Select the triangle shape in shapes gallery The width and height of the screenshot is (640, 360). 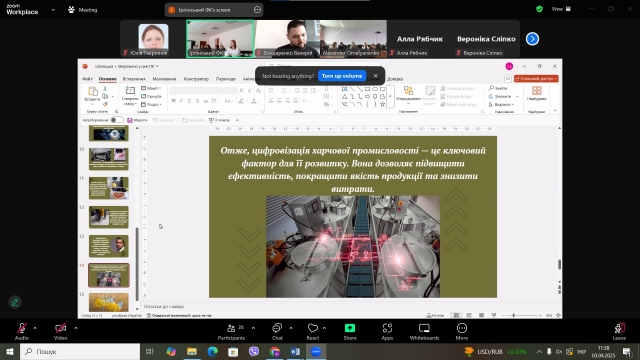(x=344, y=97)
